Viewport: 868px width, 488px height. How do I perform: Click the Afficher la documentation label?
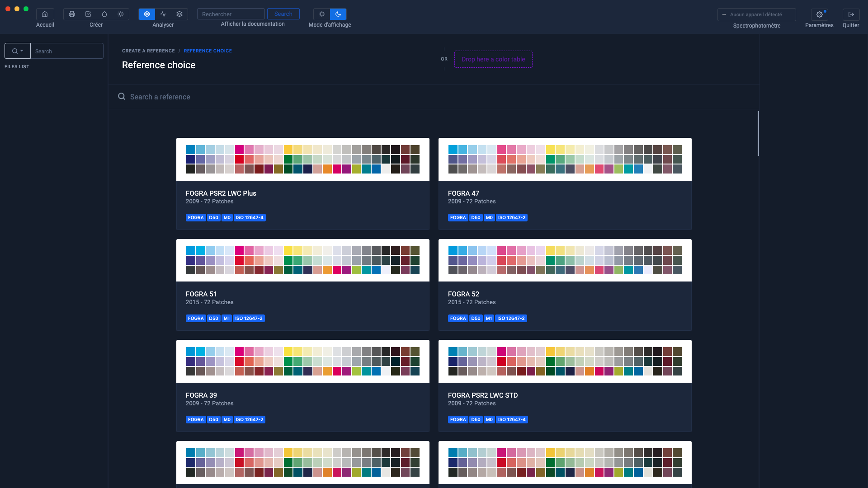[x=253, y=24]
